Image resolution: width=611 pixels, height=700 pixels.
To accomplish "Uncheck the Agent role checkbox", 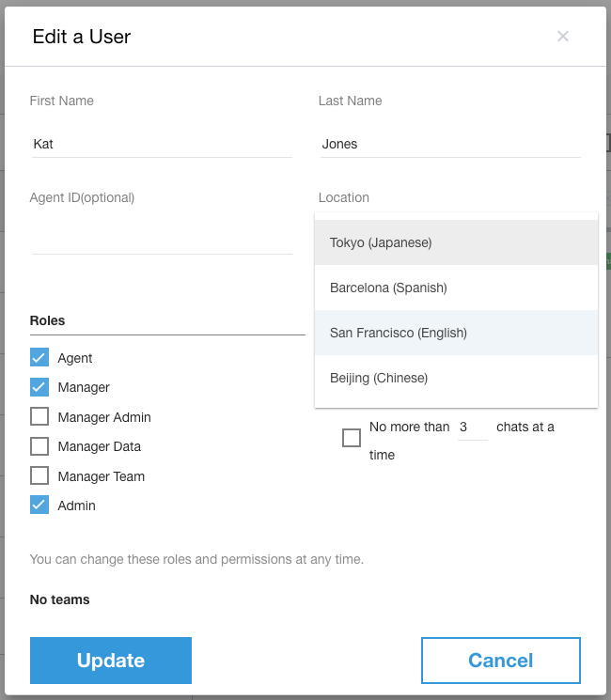I will [39, 358].
